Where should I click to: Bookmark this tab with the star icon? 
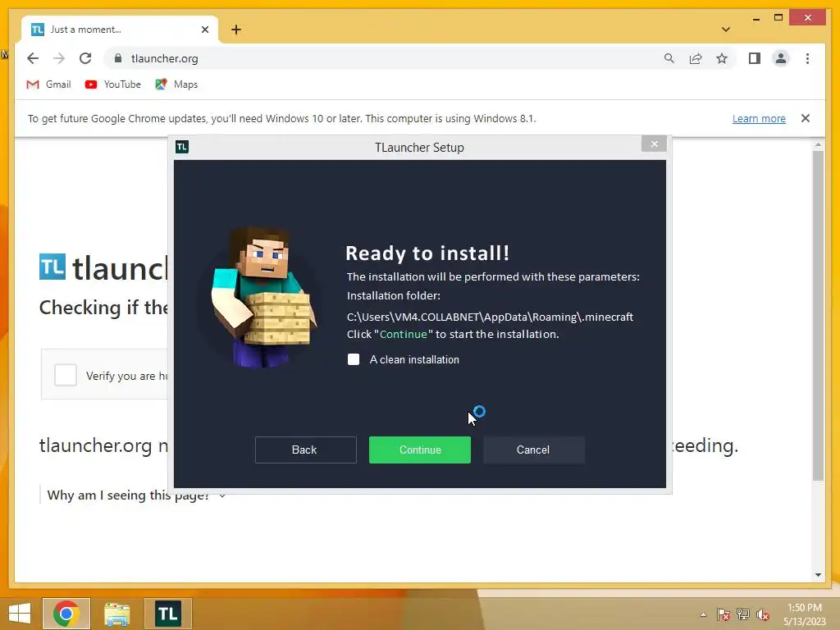[x=722, y=58]
